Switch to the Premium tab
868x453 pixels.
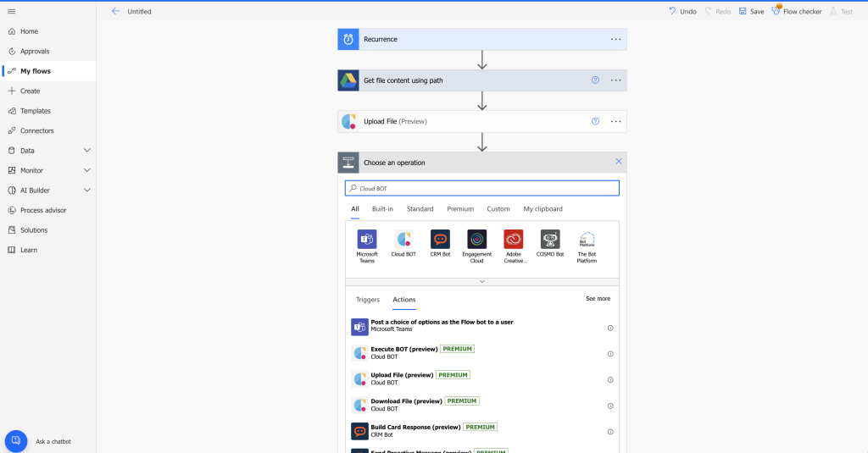point(460,209)
